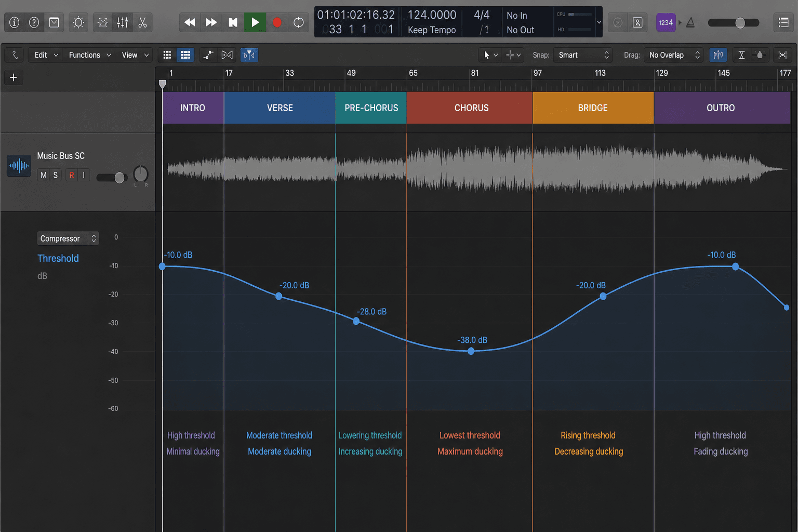The image size is (798, 532).
Task: Click the back/hierarchy curved-arrow button
Action: tap(15, 55)
